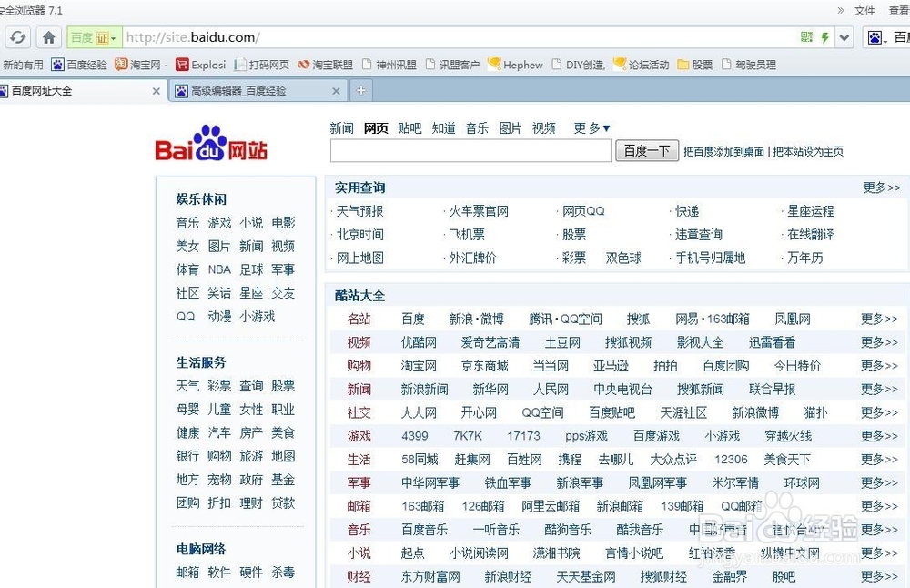Open the 淘宝网 link in 购物 row
The height and width of the screenshot is (588, 910).
(419, 366)
